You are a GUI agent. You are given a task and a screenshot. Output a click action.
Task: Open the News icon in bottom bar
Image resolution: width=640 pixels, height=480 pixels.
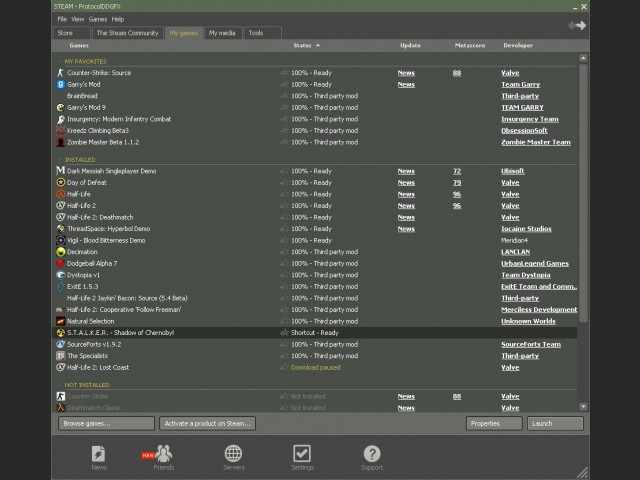click(x=98, y=454)
